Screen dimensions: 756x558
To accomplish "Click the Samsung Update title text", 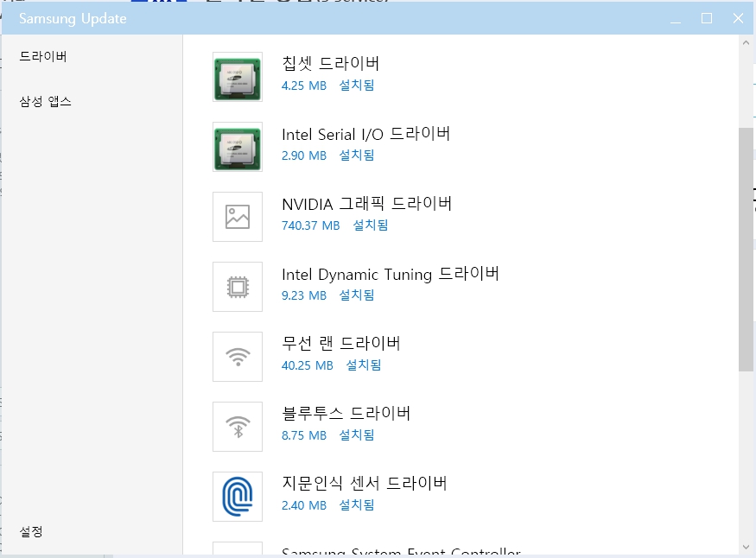I will click(x=73, y=19).
